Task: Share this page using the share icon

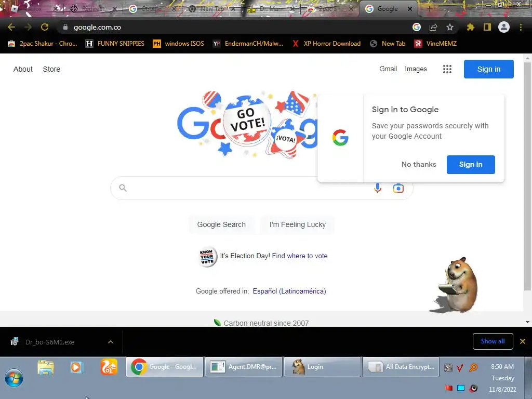Action: [433, 27]
